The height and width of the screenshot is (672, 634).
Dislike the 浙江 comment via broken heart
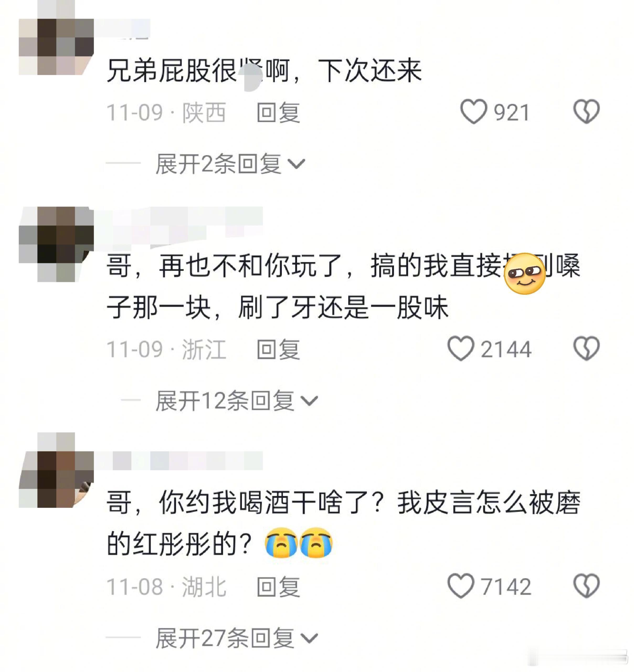point(586,349)
